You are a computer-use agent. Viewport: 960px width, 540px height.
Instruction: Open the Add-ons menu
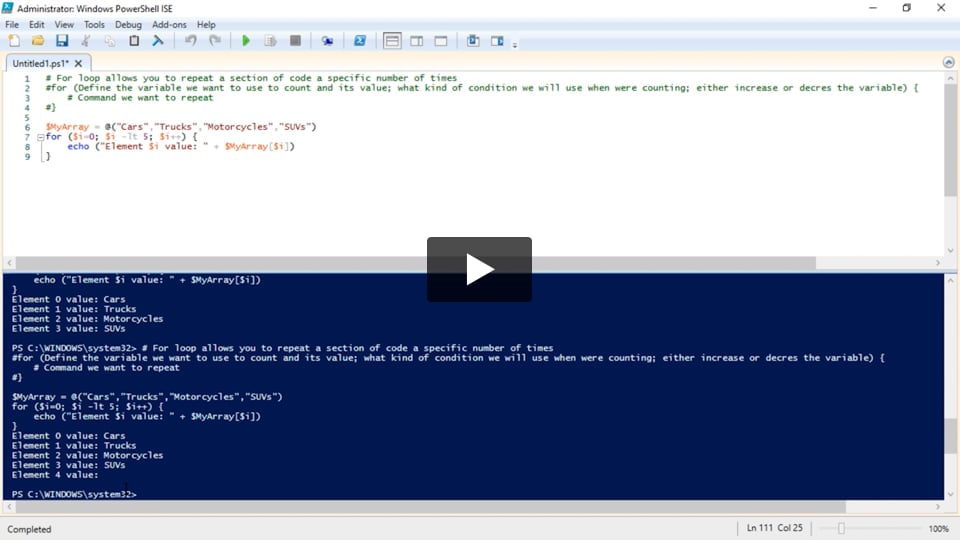tap(169, 24)
